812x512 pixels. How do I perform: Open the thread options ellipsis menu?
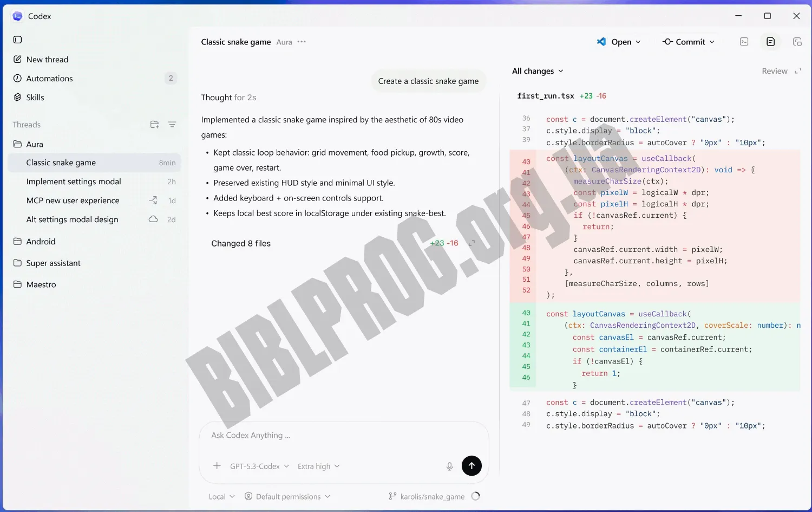302,42
